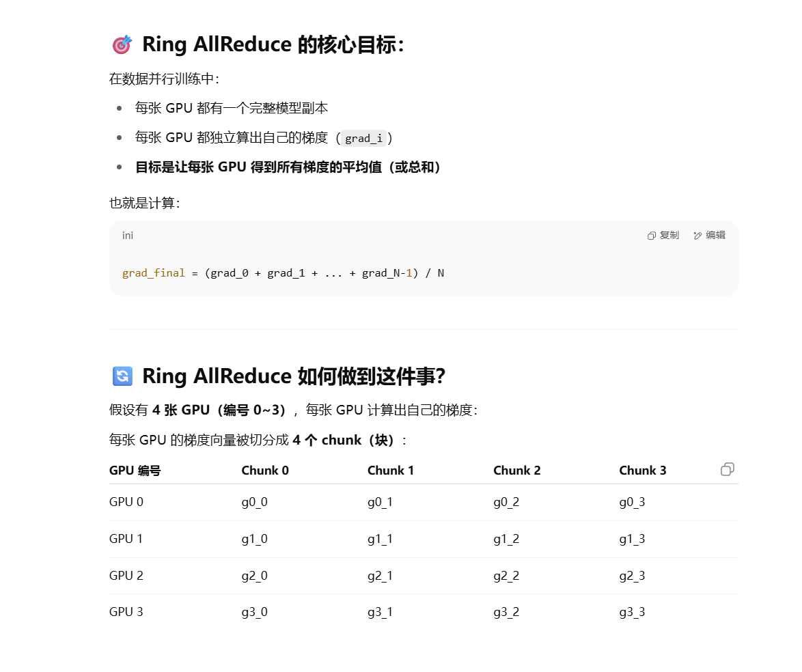The image size is (802, 672).
Task: Select the 'GPU 1' row label
Action: (x=126, y=539)
